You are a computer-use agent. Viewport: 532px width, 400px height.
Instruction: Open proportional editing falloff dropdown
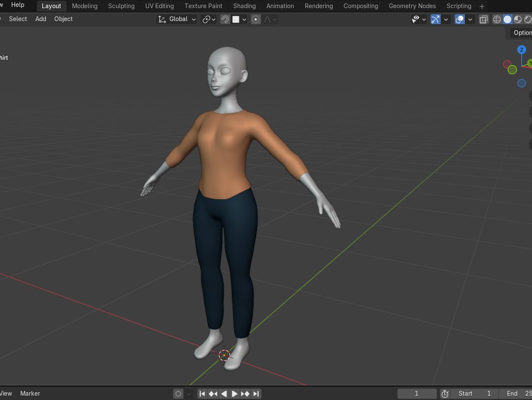coord(270,19)
